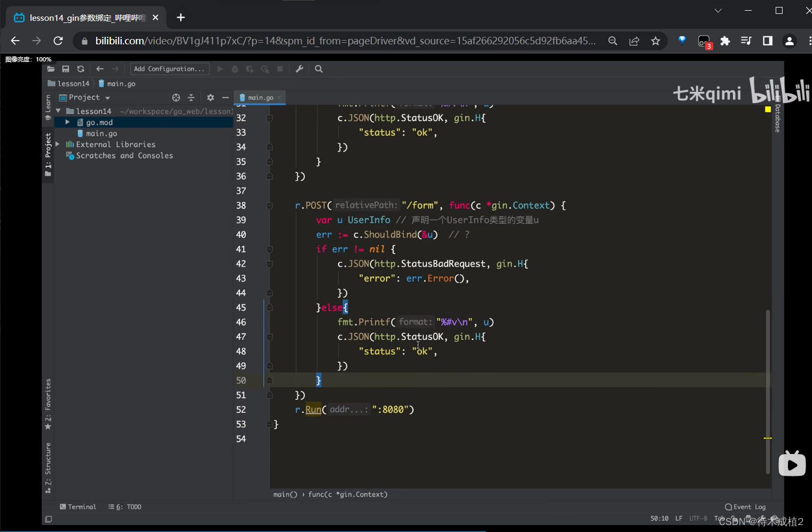This screenshot has height=532, width=812.
Task: Click the Add Configuration button
Action: click(169, 69)
